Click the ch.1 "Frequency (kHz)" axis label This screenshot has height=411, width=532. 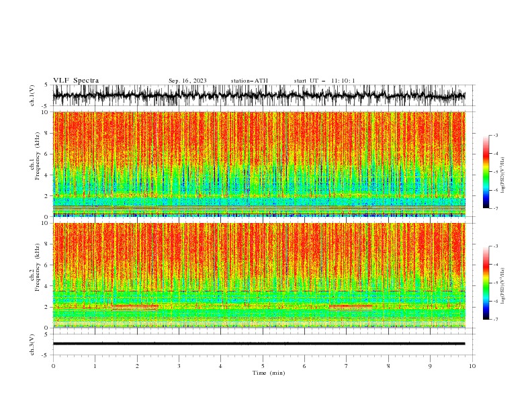pos(38,156)
